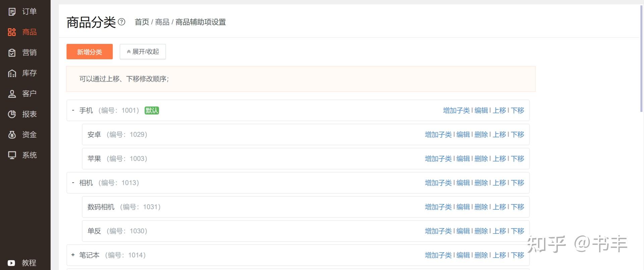Open the 库存 warehouse inventory icon

tap(12, 73)
